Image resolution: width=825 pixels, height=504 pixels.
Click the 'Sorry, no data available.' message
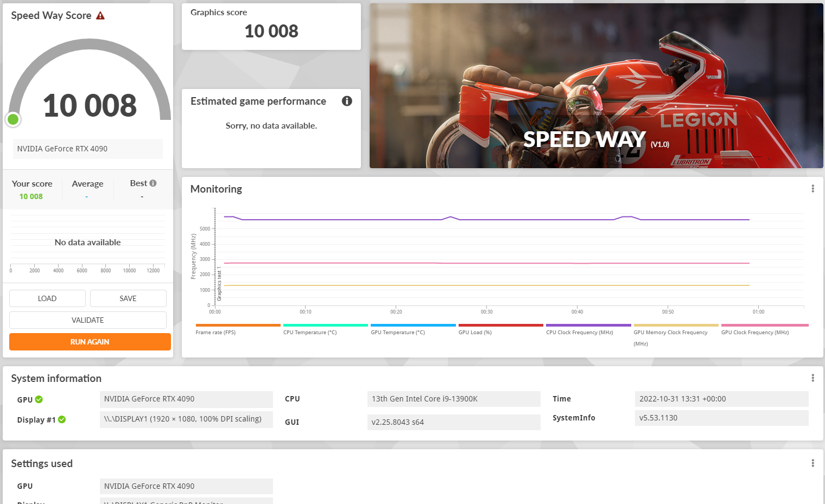pos(271,126)
